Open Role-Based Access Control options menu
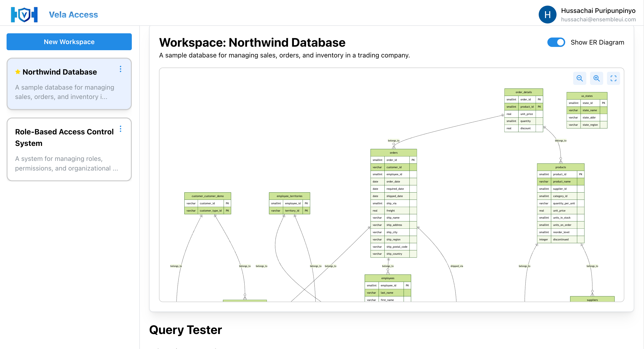This screenshot has width=644, height=349. coord(121,129)
